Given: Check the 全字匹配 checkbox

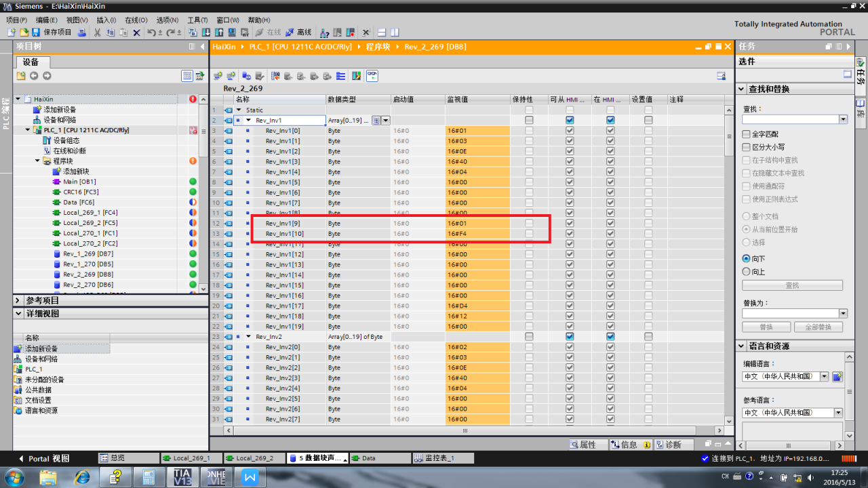Looking at the screenshot, I should pos(747,134).
